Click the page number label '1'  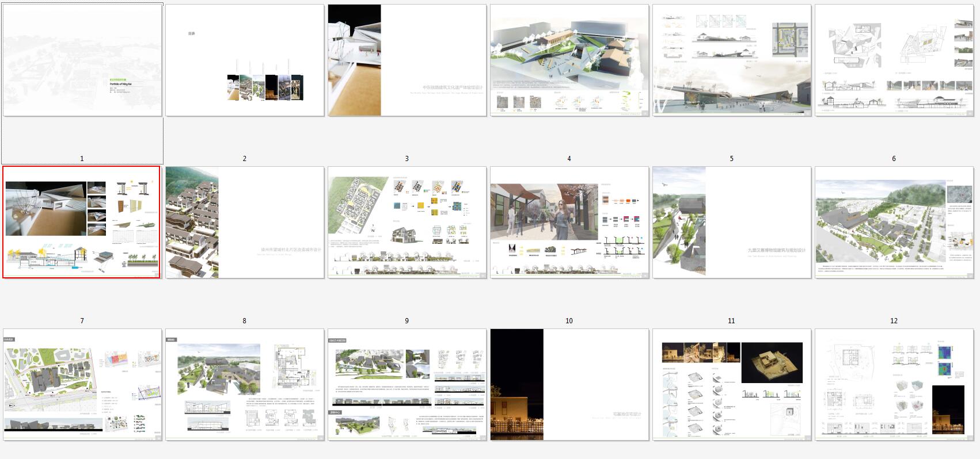pos(82,158)
